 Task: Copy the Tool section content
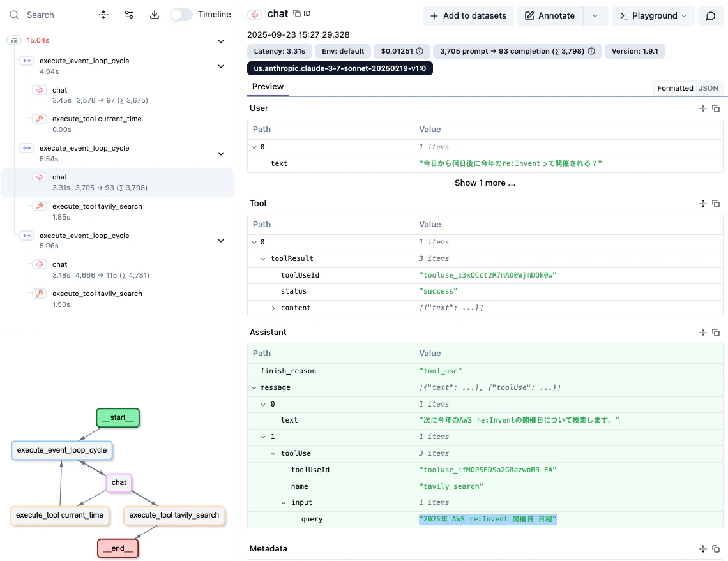[x=716, y=204]
